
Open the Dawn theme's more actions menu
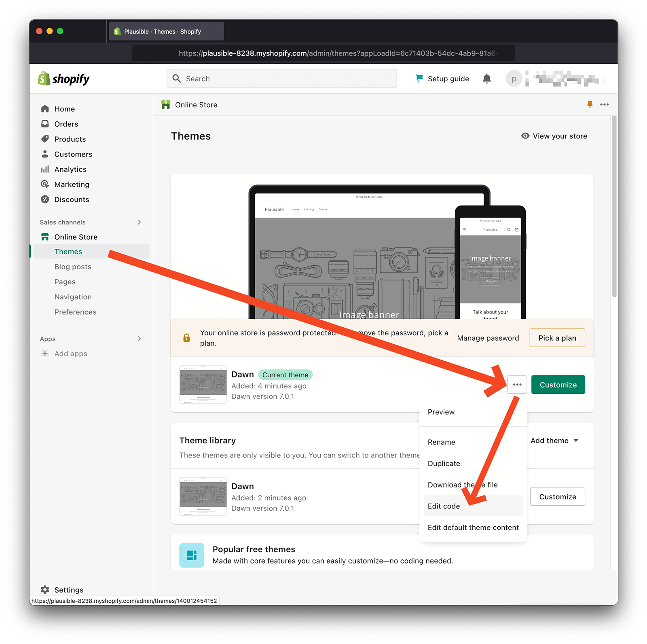point(517,384)
